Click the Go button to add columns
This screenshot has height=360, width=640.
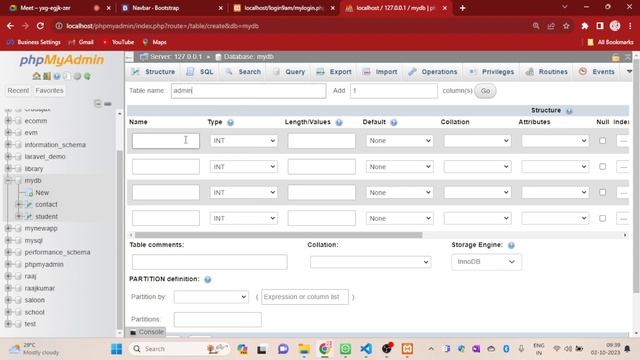coord(485,91)
